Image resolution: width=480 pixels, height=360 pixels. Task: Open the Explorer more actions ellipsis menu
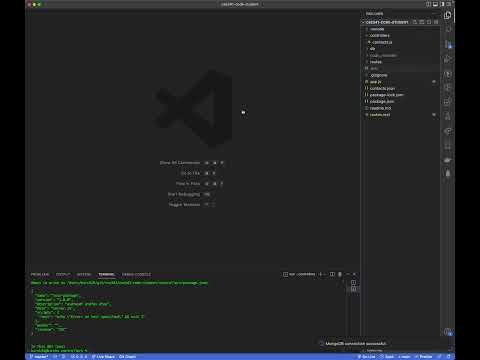434,14
